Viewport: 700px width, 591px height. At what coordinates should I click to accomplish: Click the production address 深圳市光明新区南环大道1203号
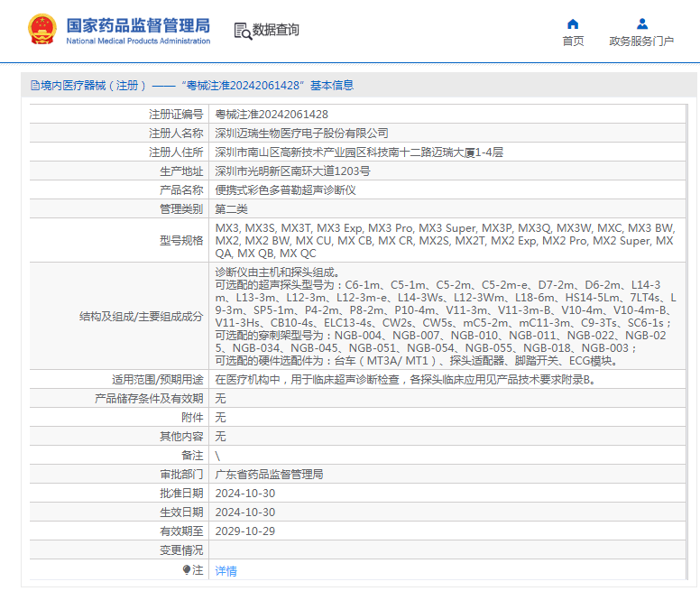(x=292, y=171)
